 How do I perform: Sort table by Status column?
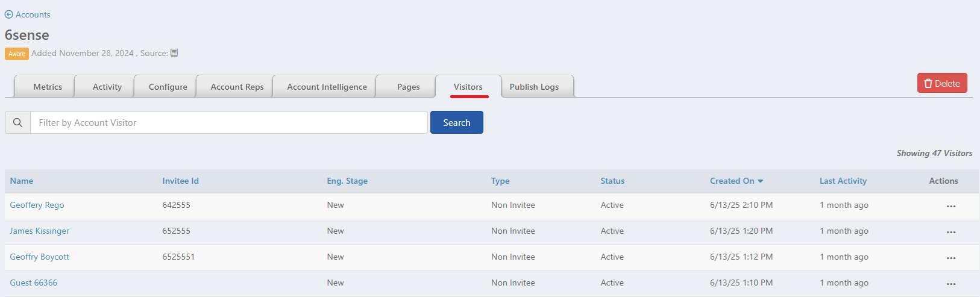pos(612,181)
